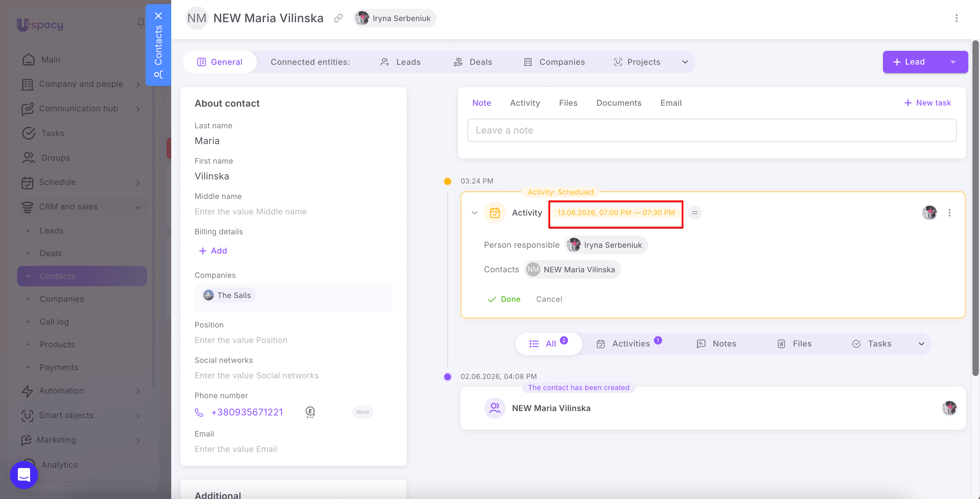The height and width of the screenshot is (499, 980).
Task: Open Analytics in the sidebar
Action: [x=59, y=465]
